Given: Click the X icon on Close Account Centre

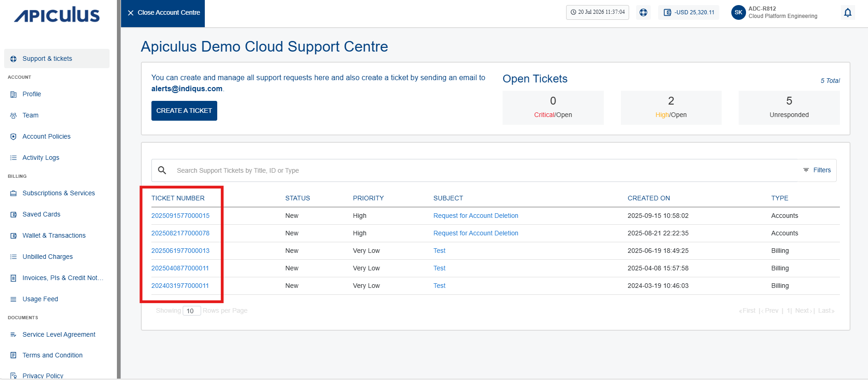Looking at the screenshot, I should click(x=131, y=13).
